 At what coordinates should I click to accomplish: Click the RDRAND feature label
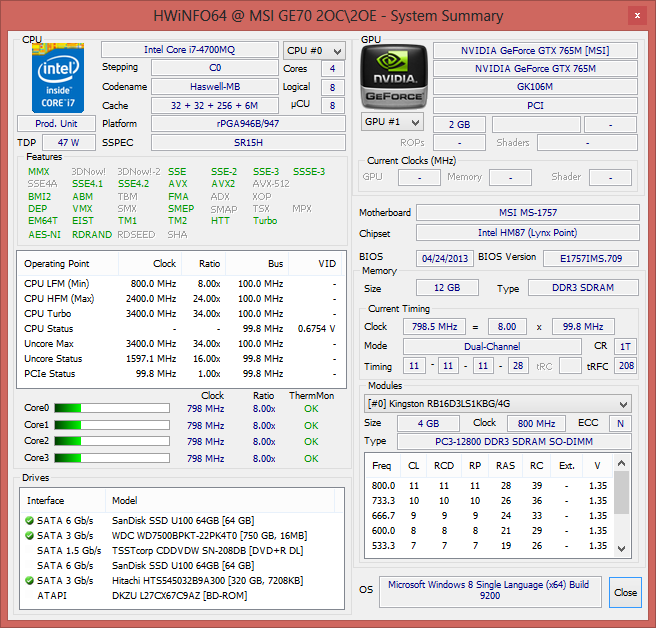tap(92, 235)
